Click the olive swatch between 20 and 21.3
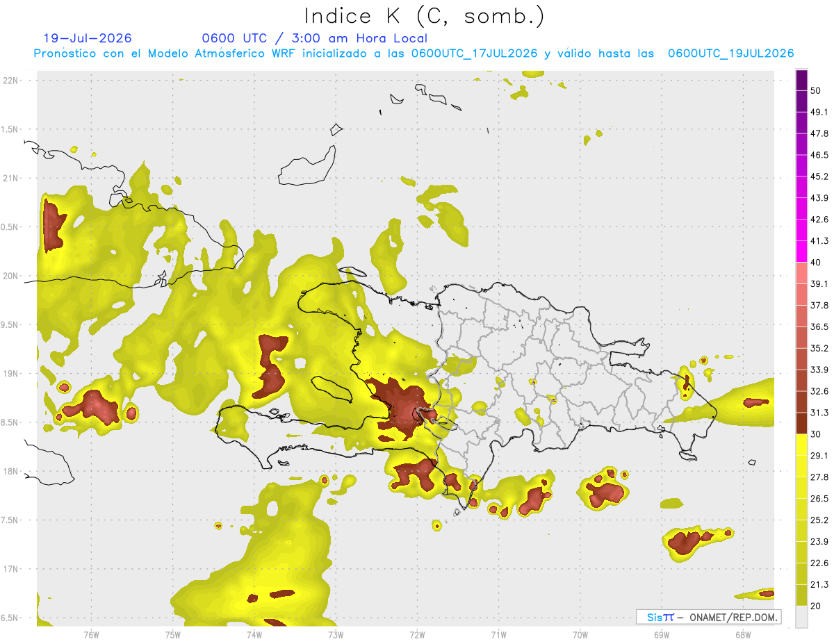The width and height of the screenshot is (834, 644). [x=801, y=595]
